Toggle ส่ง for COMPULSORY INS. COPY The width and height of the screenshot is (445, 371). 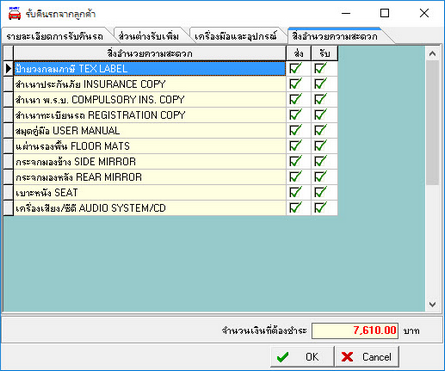click(x=295, y=99)
